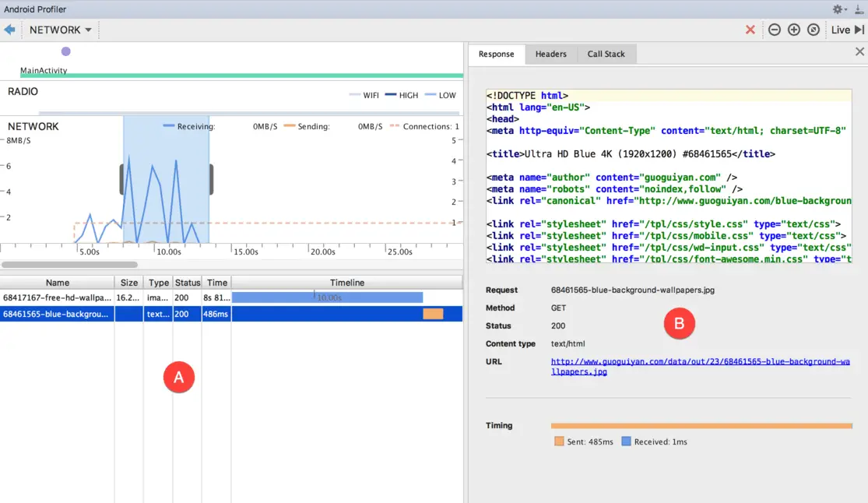Sort requests by Time column header
Screen dimensions: 868x503
click(217, 283)
